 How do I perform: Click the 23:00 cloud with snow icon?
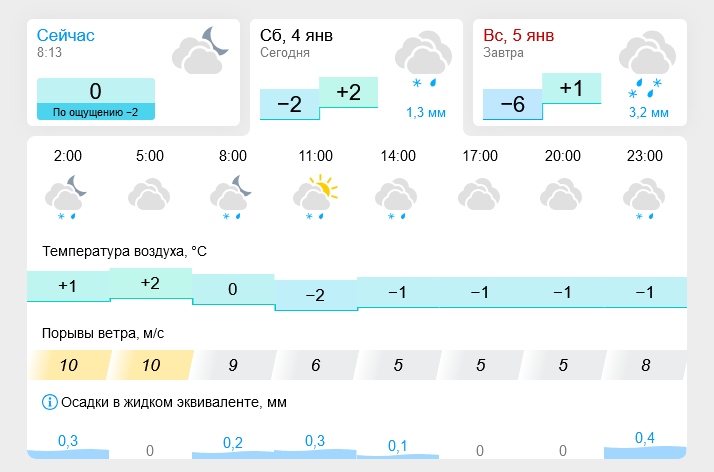tap(644, 198)
